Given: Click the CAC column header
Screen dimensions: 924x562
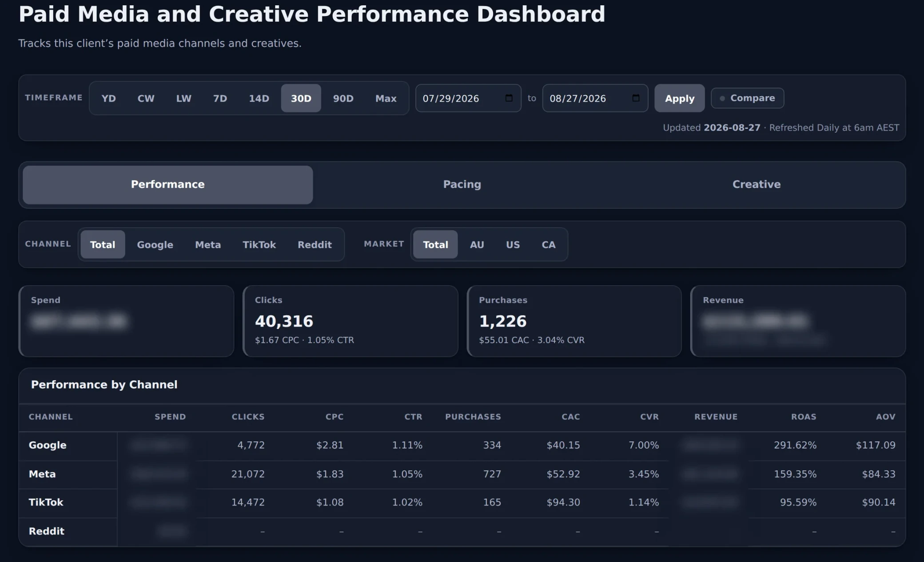Looking at the screenshot, I should click(570, 417).
